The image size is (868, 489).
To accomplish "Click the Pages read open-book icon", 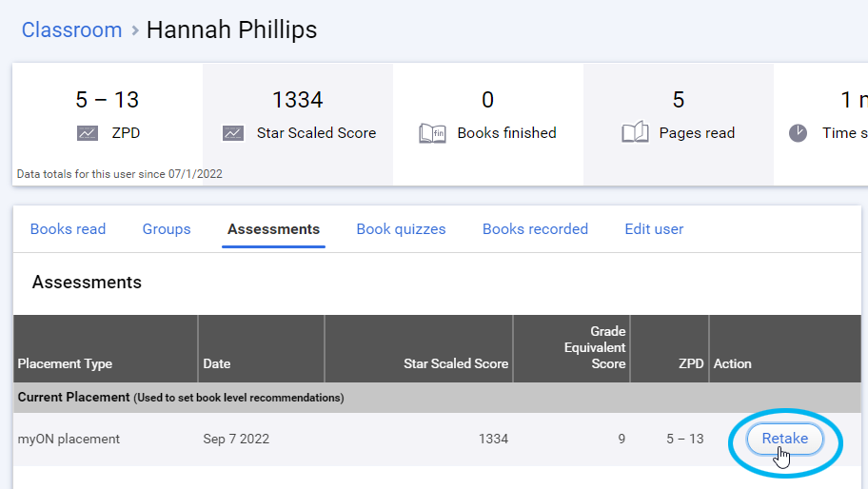I will (635, 133).
